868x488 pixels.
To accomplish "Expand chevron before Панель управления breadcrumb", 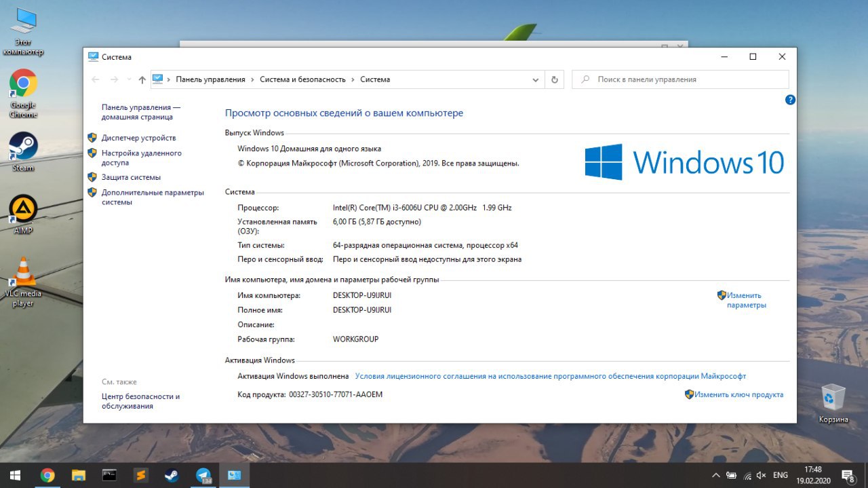I will [x=169, y=79].
